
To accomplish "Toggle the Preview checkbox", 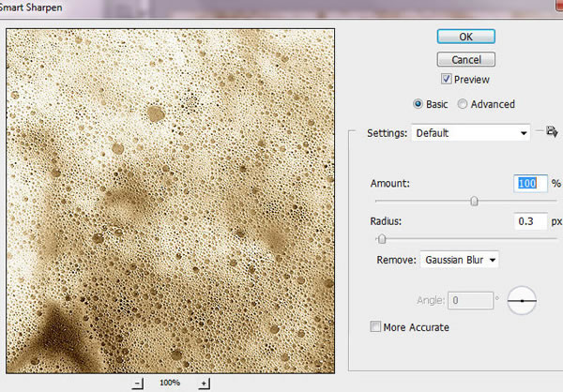I will [446, 79].
